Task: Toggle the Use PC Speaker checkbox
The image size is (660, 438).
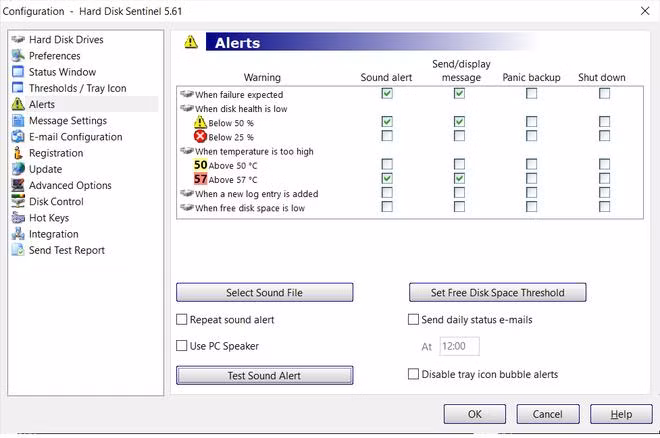Action: (182, 346)
